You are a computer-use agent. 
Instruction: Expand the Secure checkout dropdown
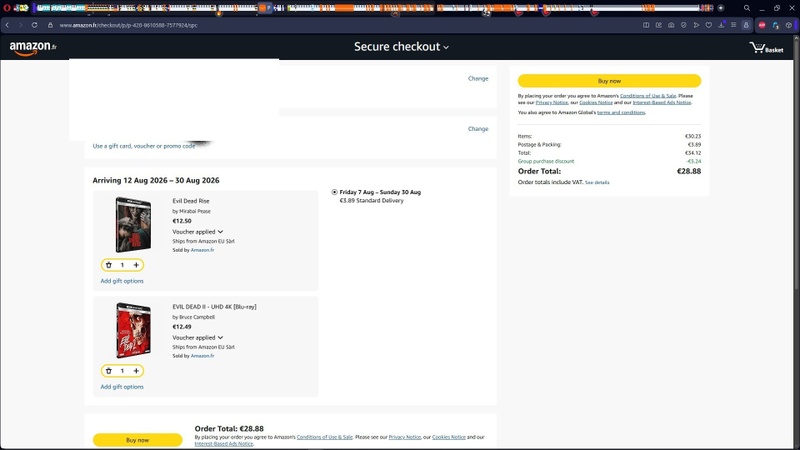pyautogui.click(x=402, y=46)
